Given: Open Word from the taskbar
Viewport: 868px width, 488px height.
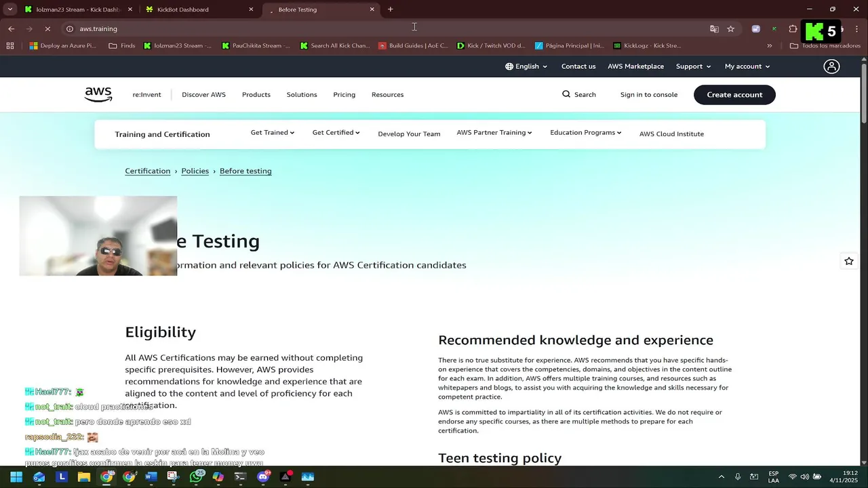Looking at the screenshot, I should point(151,477).
